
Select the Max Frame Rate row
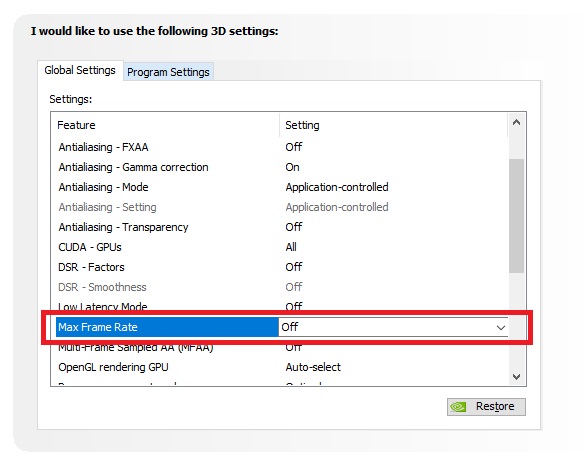[282, 327]
